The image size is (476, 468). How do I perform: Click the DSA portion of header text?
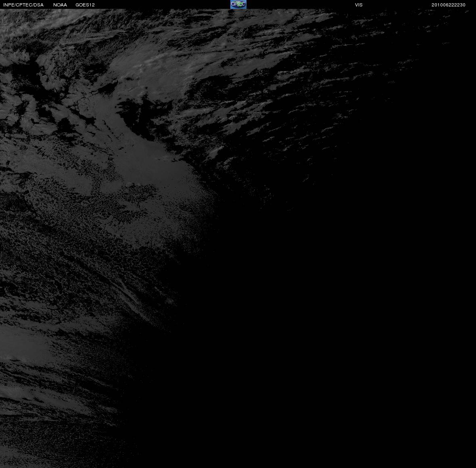(x=39, y=5)
